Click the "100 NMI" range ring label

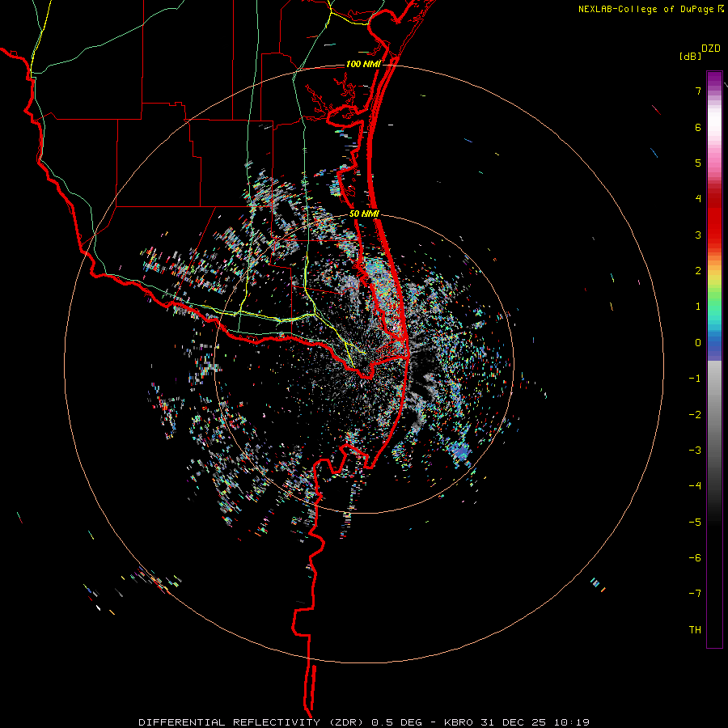click(x=363, y=64)
